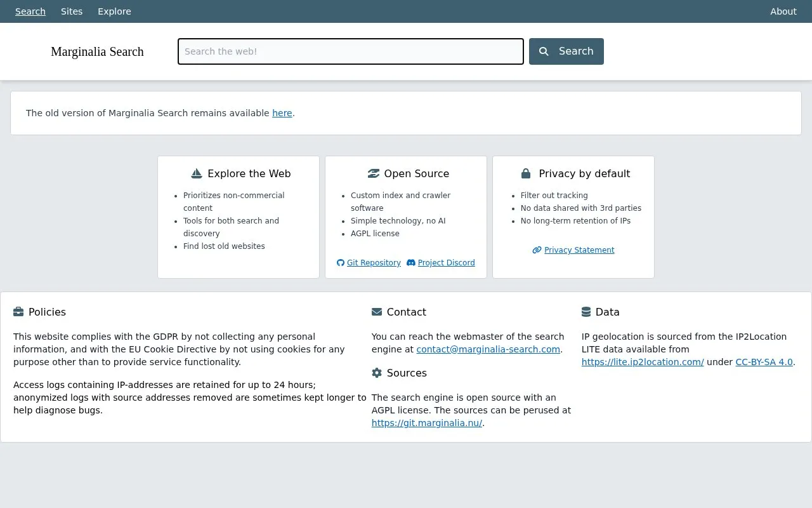Click the 'Sources' section heading
The width and height of the screenshot is (812, 508).
pos(407,373)
